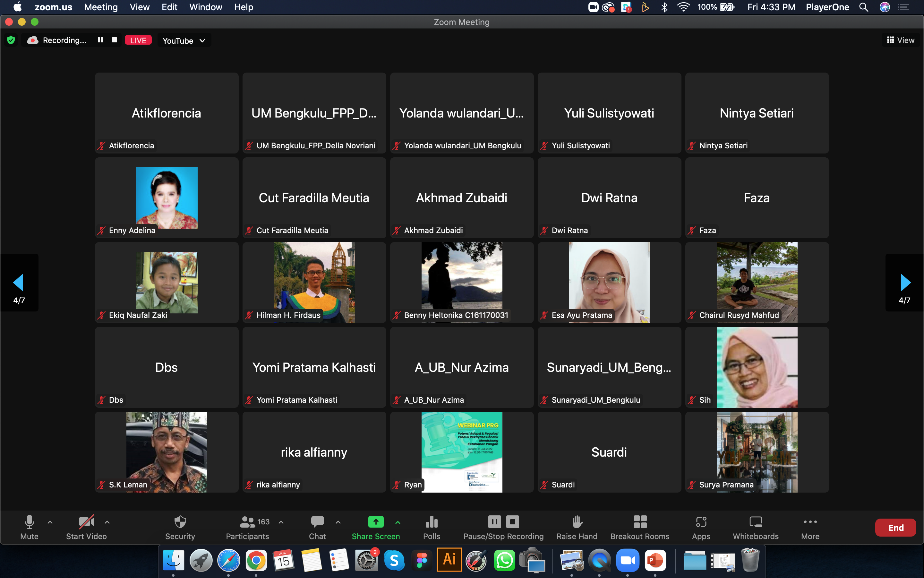Expand audio options next to Mute
Viewport: 924px width, 578px height.
[50, 522]
